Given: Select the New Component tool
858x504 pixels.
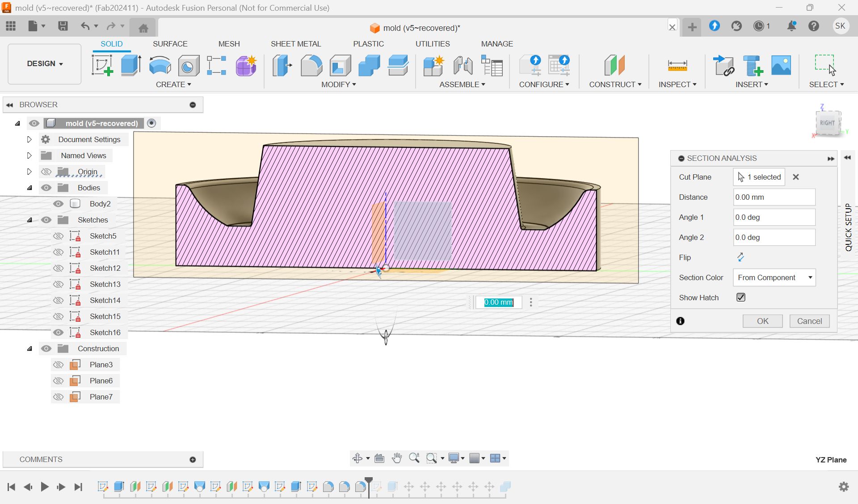Looking at the screenshot, I should [433, 65].
